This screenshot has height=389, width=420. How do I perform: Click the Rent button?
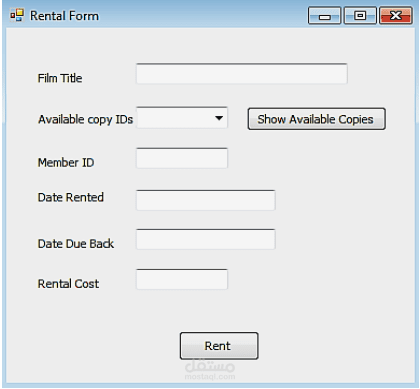(x=219, y=346)
